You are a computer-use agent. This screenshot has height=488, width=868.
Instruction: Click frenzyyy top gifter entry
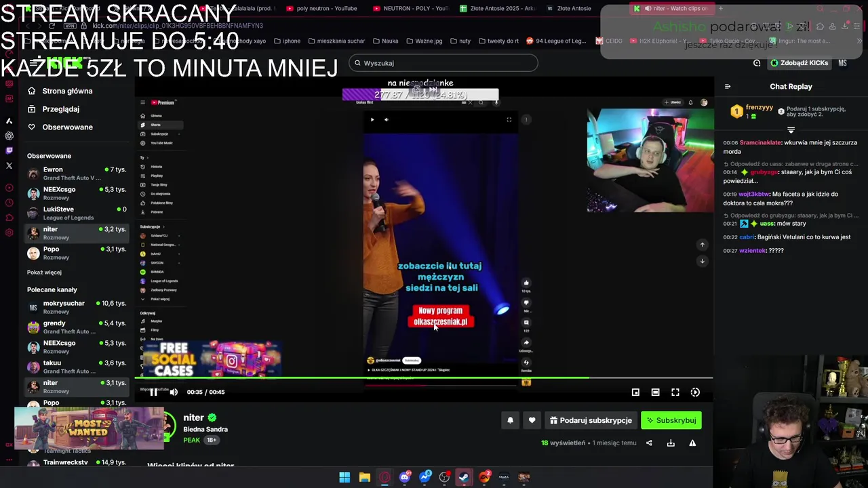[753, 111]
